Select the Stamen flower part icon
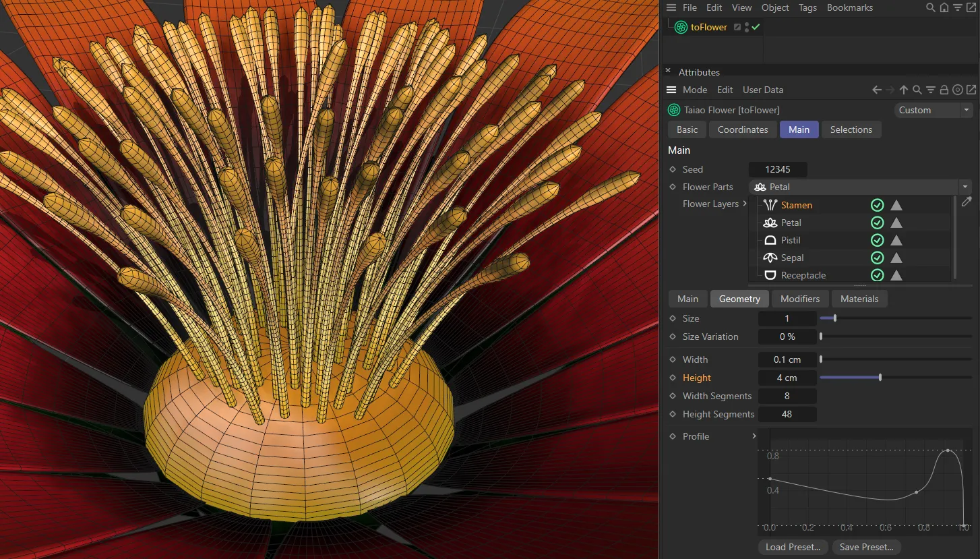Image resolution: width=980 pixels, height=559 pixels. click(770, 205)
